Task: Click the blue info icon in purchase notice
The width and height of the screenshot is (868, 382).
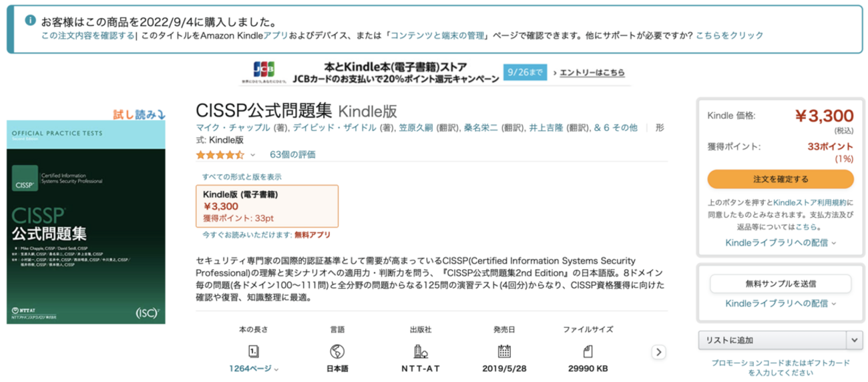Action: click(29, 21)
